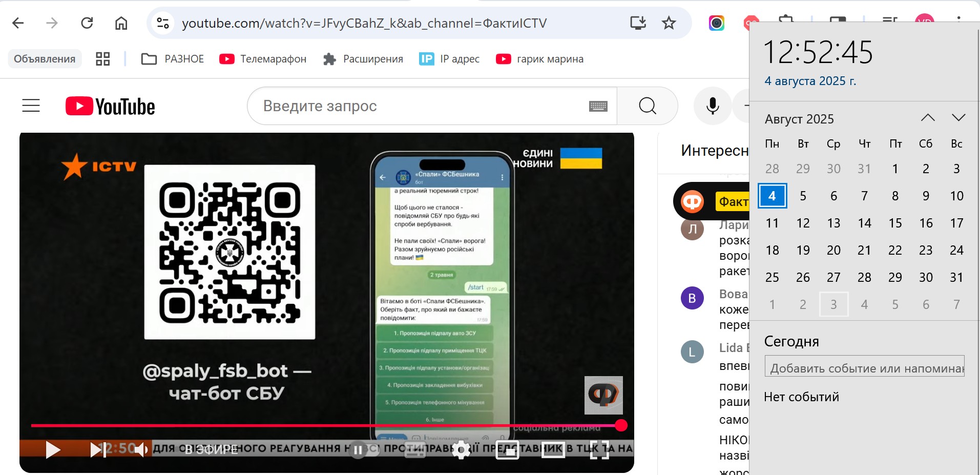The image size is (980, 475).
Task: Click the "L" commenter avatar in chat
Action: 692,352
